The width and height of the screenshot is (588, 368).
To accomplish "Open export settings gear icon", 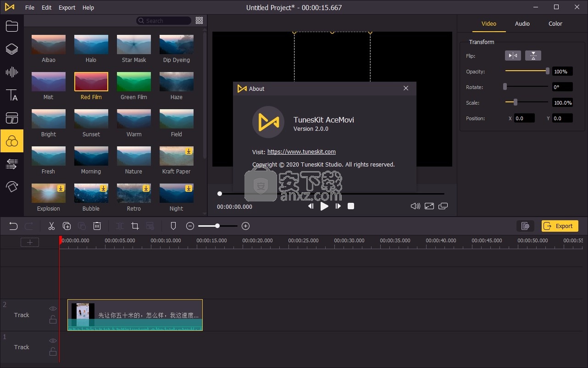I will pos(525,226).
